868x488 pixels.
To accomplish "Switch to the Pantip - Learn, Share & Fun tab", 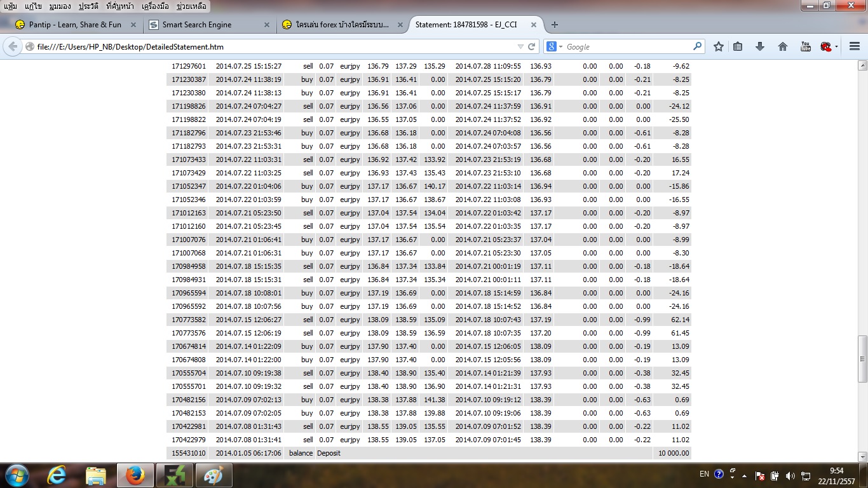I will point(75,25).
